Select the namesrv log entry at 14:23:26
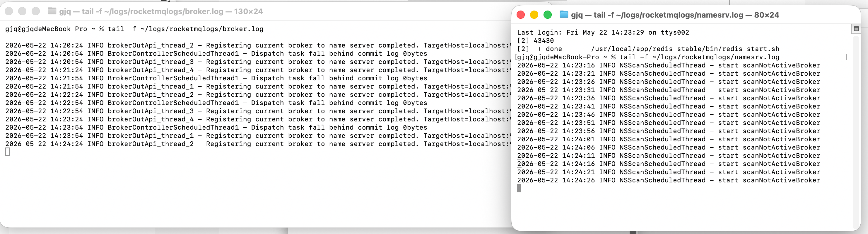The height and width of the screenshot is (234, 868). pyautogui.click(x=669, y=82)
